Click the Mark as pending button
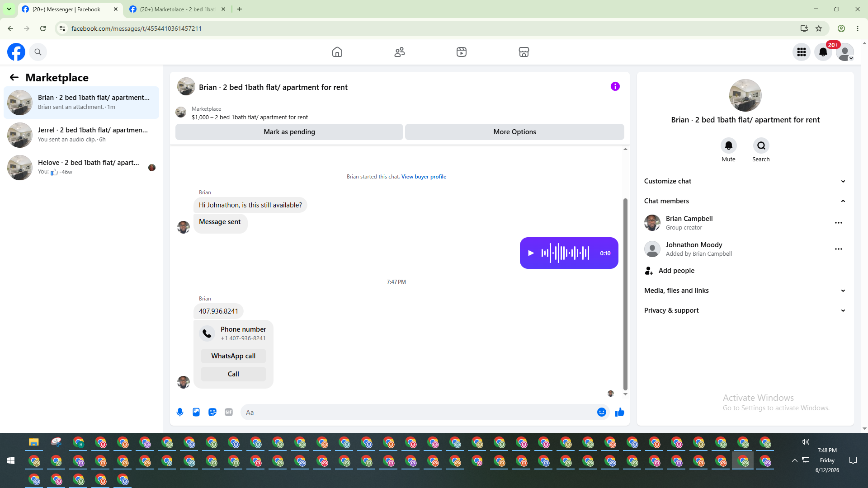Screen dimensions: 868x488 click(x=289, y=132)
